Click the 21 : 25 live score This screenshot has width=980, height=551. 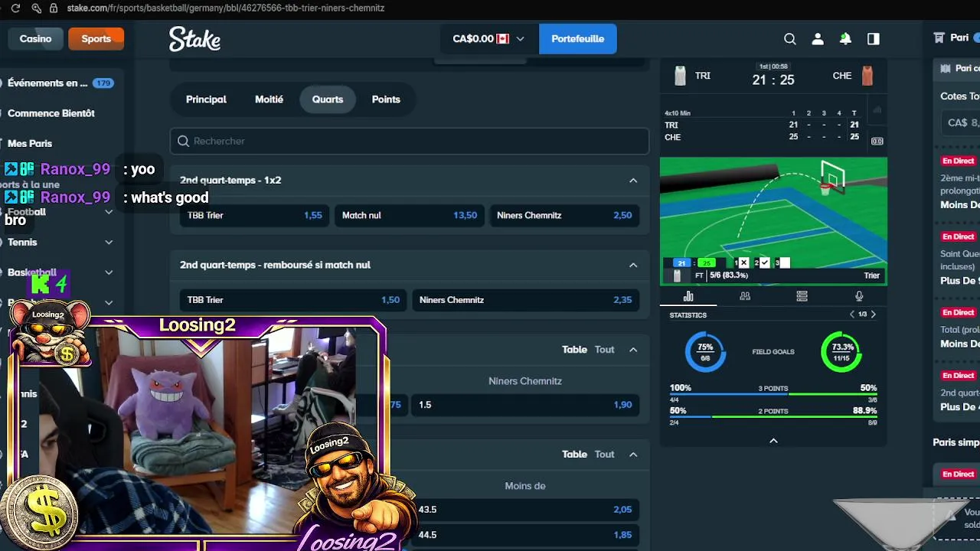pyautogui.click(x=773, y=80)
